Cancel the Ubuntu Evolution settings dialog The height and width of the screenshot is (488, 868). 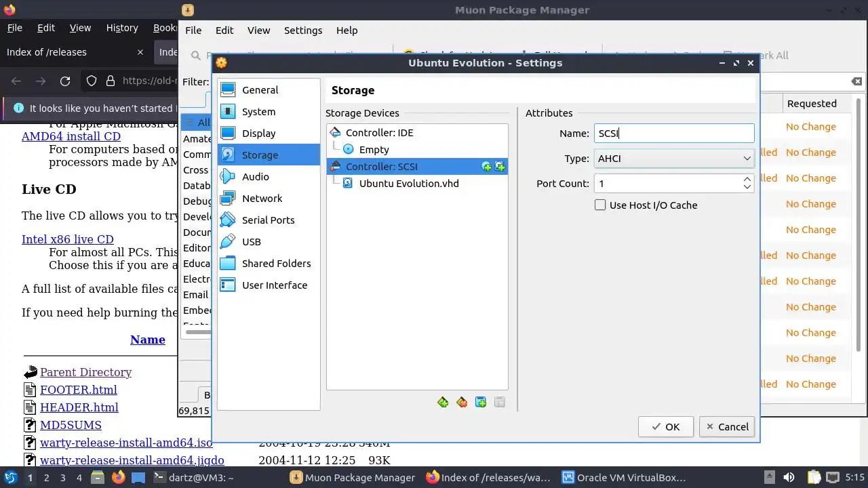(x=727, y=426)
